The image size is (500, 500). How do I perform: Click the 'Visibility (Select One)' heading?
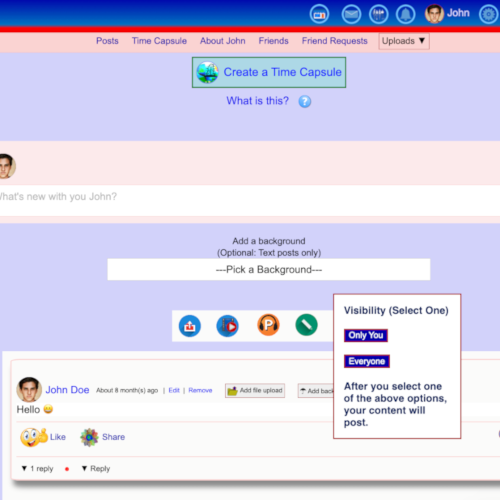(396, 311)
